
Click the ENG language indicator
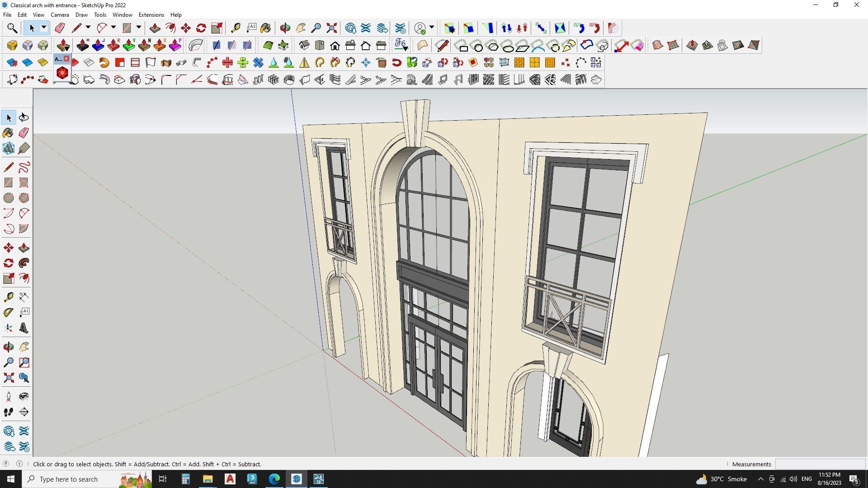click(x=807, y=479)
